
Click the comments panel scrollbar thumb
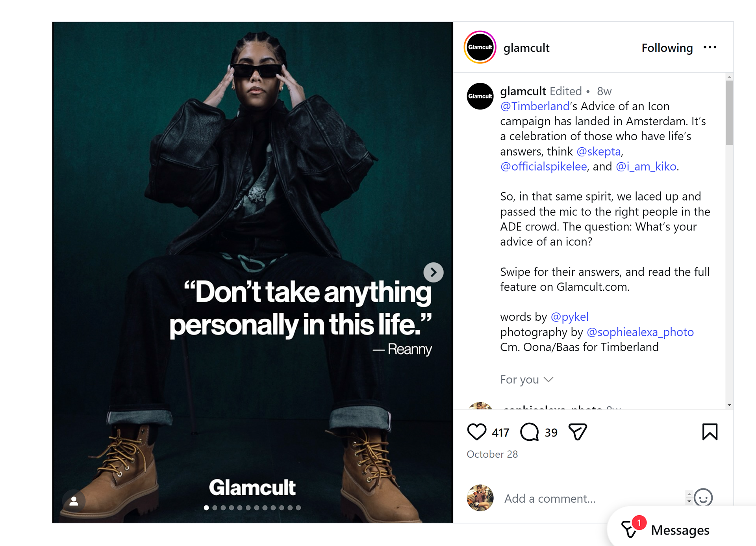(x=729, y=113)
